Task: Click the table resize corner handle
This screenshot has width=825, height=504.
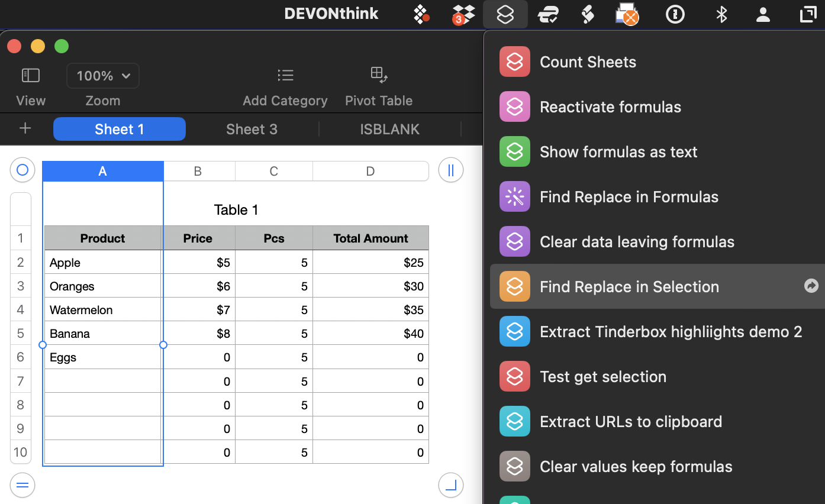Action: 451,486
